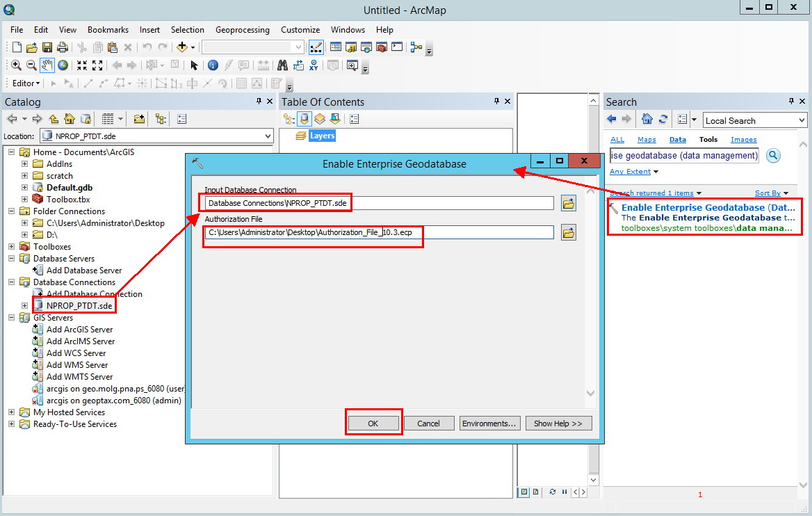Select Add Database Server in Catalog tree
Screen dimensions: 812x516
pos(84,271)
